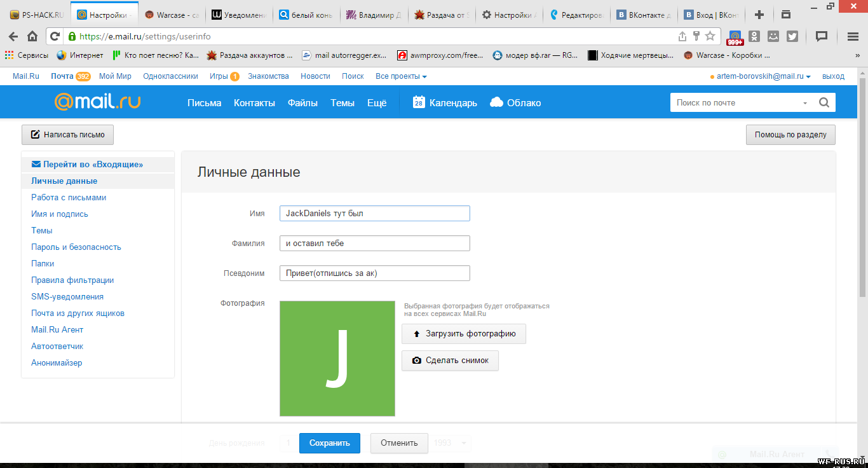The width and height of the screenshot is (868, 468).
Task: Click 'Сделать снимок' button
Action: pyautogui.click(x=451, y=361)
